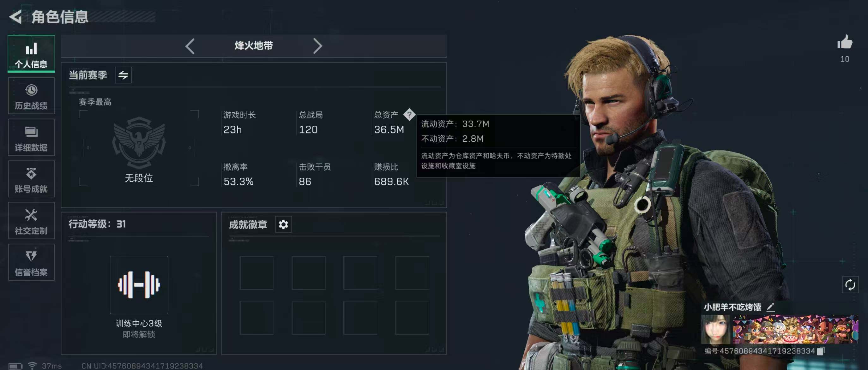Go back using the 角色信息 arrow
This screenshot has width=868, height=370.
click(15, 17)
